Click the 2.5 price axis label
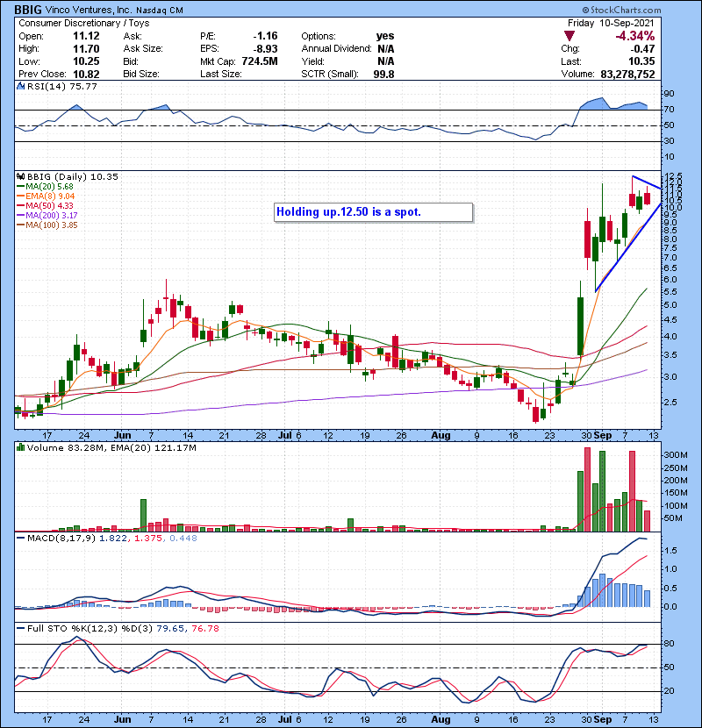The width and height of the screenshot is (702, 728). pyautogui.click(x=670, y=403)
